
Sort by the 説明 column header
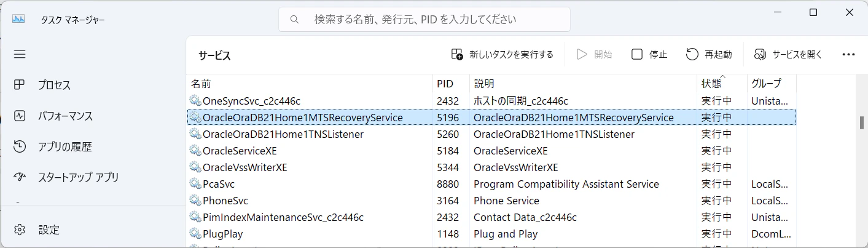(x=583, y=83)
